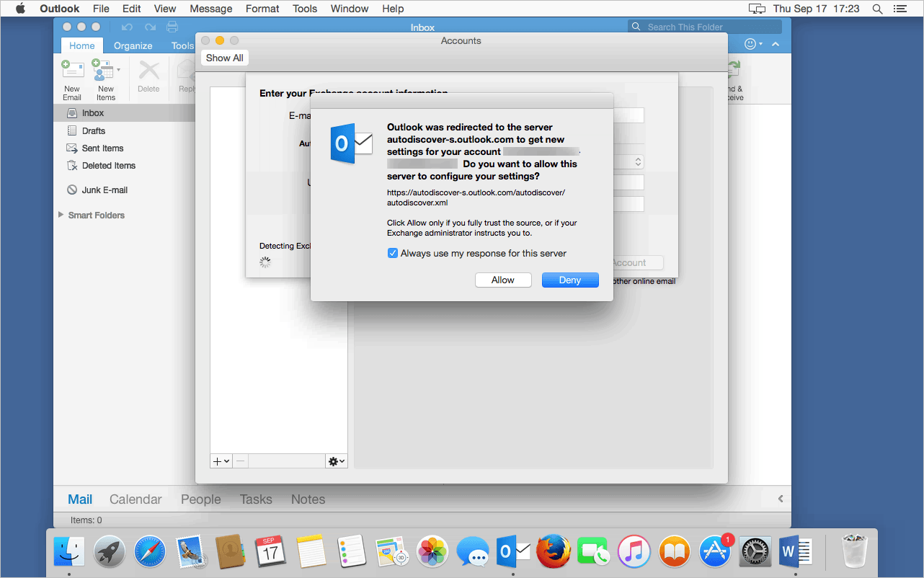The height and width of the screenshot is (578, 924).
Task: Open the gear actions menu in Accounts
Action: tap(337, 461)
